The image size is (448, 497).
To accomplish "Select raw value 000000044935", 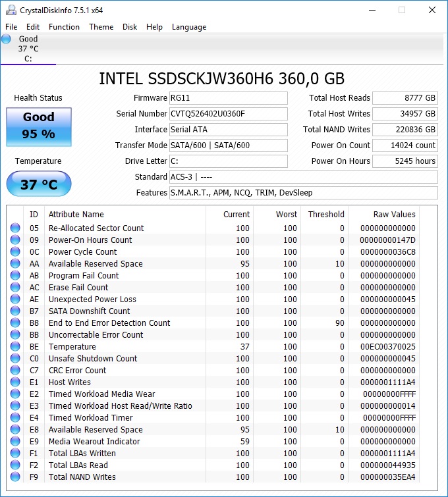I will [x=387, y=465].
